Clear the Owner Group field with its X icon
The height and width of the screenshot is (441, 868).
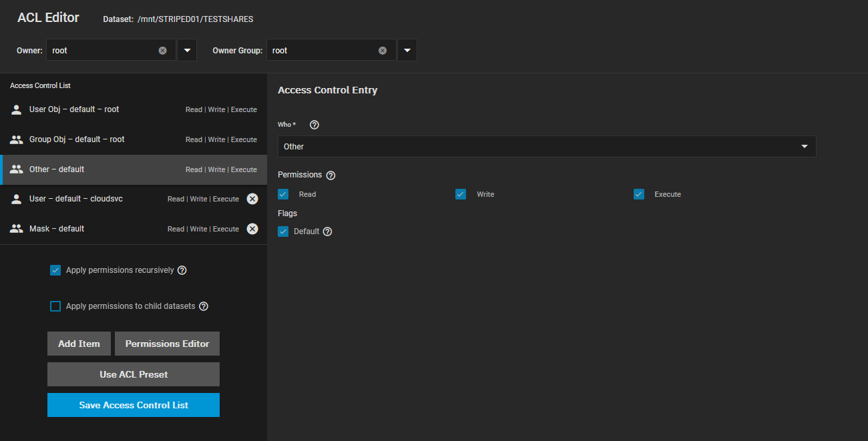[x=383, y=51]
